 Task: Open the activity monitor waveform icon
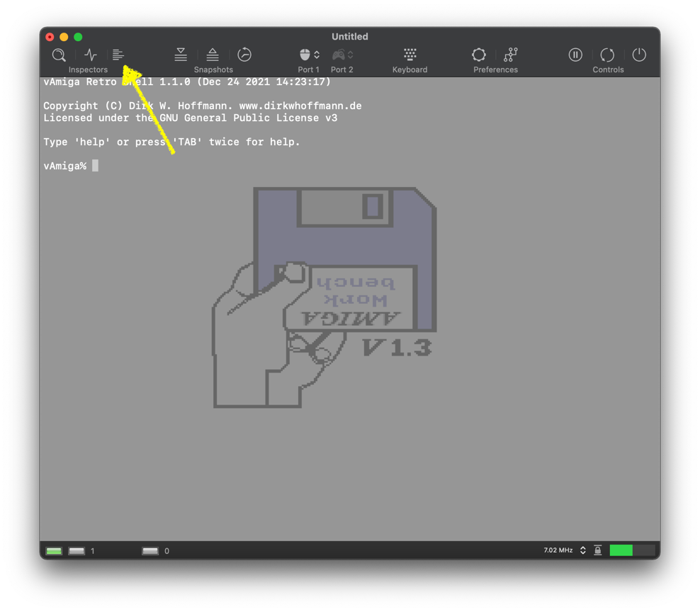[91, 55]
